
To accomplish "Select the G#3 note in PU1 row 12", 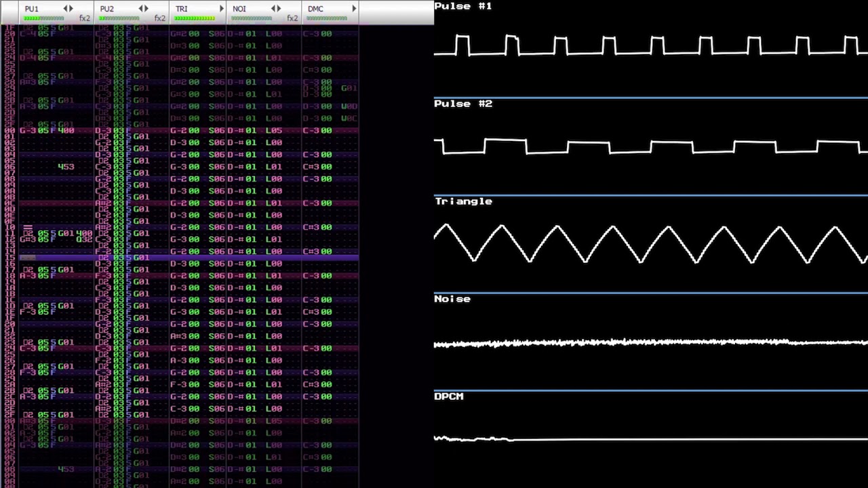I will [x=28, y=239].
